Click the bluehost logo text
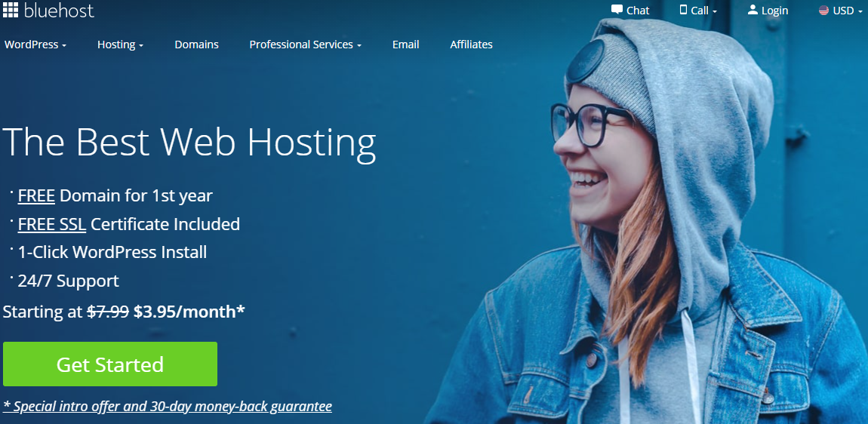Image resolution: width=868 pixels, height=424 pixels. point(59,10)
